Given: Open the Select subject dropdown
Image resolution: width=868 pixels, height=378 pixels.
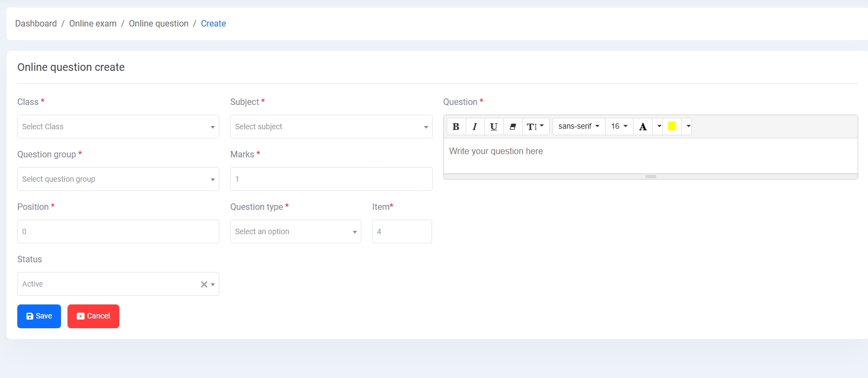Looking at the screenshot, I should coord(331,127).
